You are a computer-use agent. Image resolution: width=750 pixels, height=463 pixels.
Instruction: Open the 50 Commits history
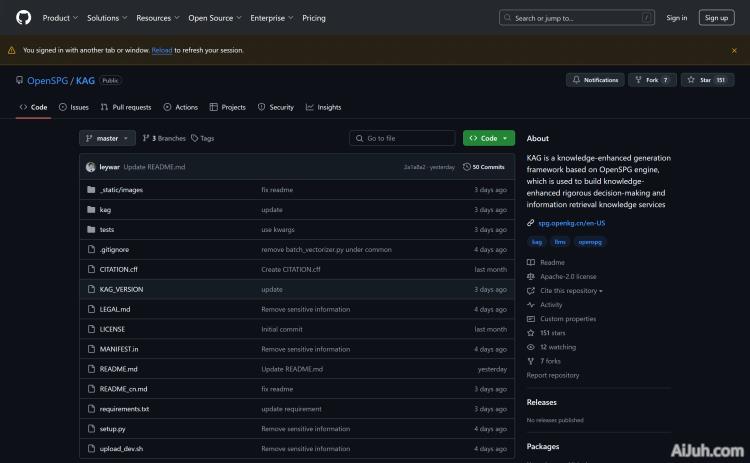point(488,167)
